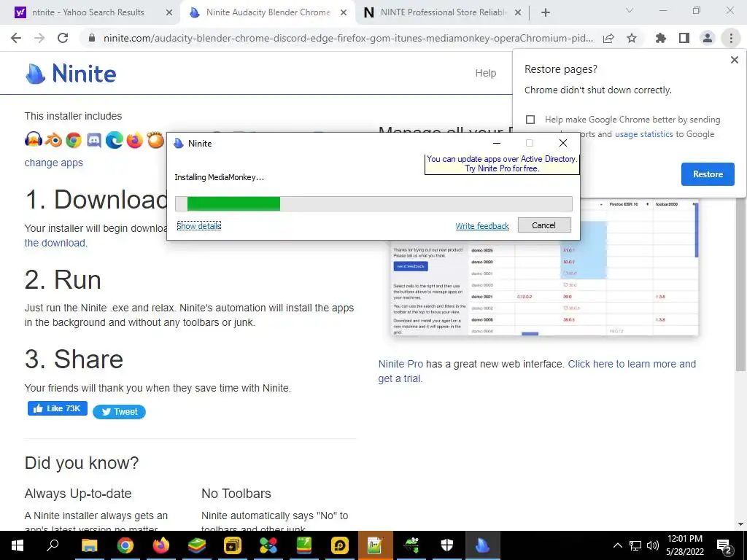The height and width of the screenshot is (560, 747).
Task: Open the notification center icon
Action: (724, 546)
